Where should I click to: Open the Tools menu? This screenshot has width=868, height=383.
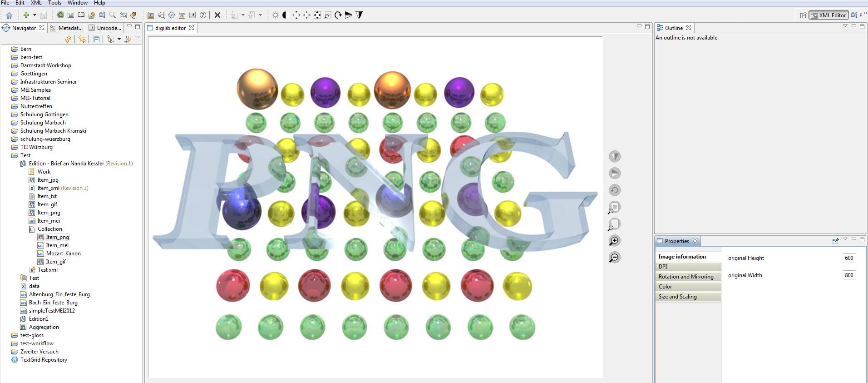(54, 3)
